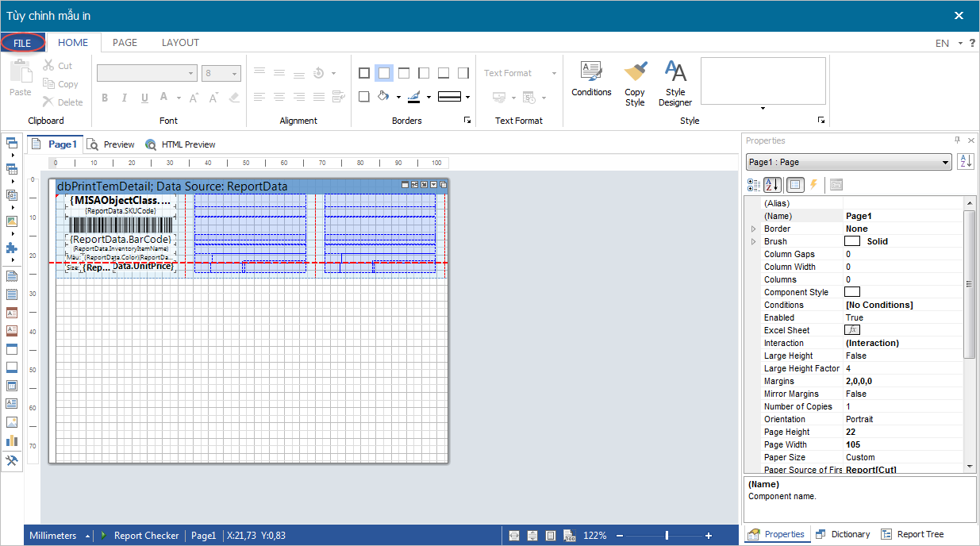Select the Page1 design tab
Image resolution: width=980 pixels, height=546 pixels.
55,144
